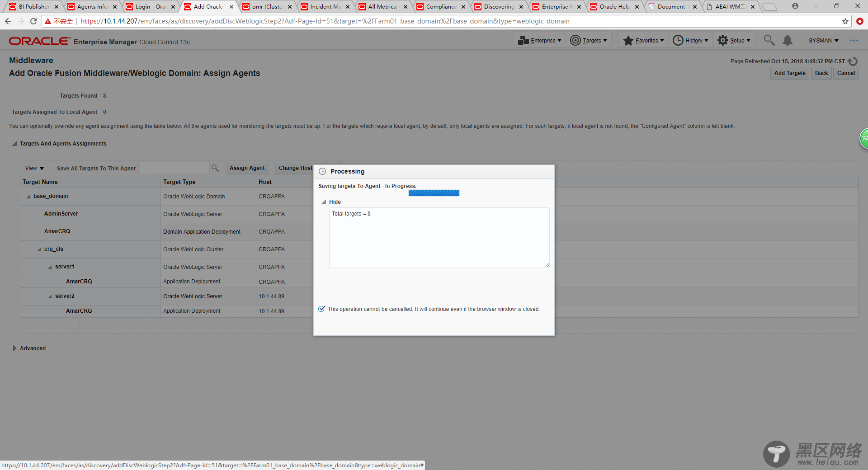Open the Enterprise menu
868x470 pixels.
pyautogui.click(x=539, y=41)
